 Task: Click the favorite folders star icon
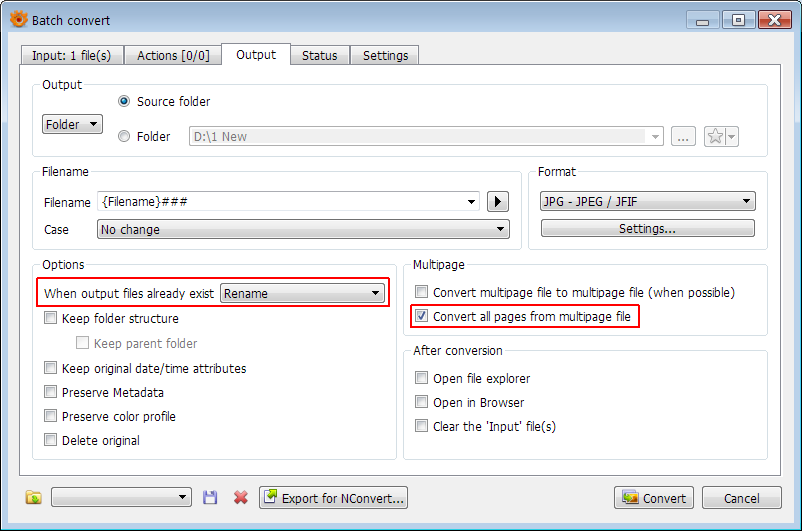click(x=715, y=137)
